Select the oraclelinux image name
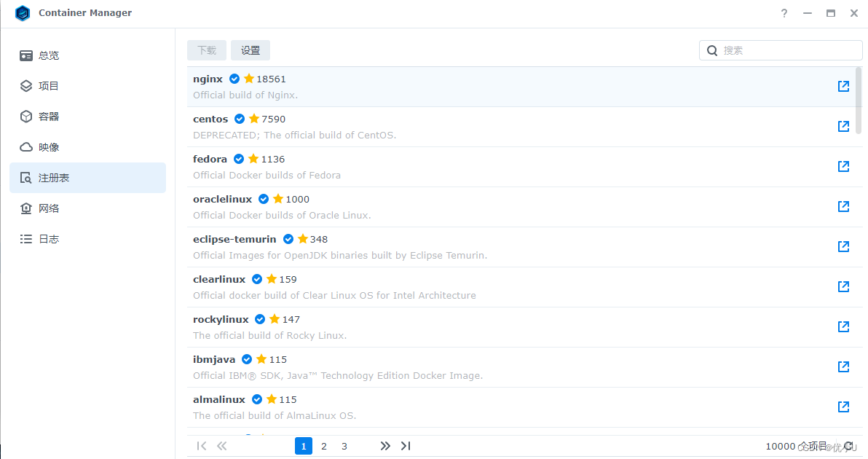The width and height of the screenshot is (868, 459). (x=223, y=199)
